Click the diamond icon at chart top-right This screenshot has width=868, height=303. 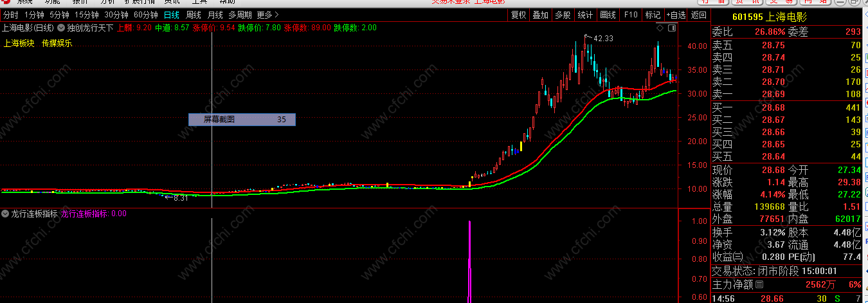660,28
